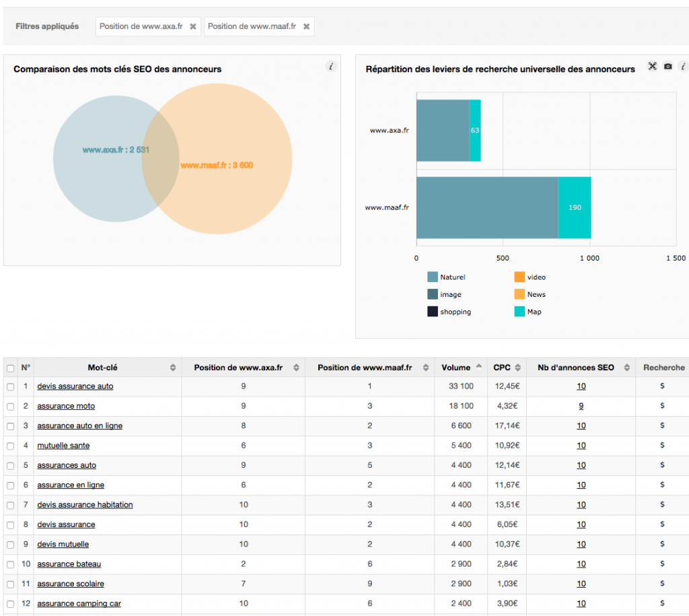Click the 10,92€ CPC cell
This screenshot has width=689, height=616.
(507, 446)
